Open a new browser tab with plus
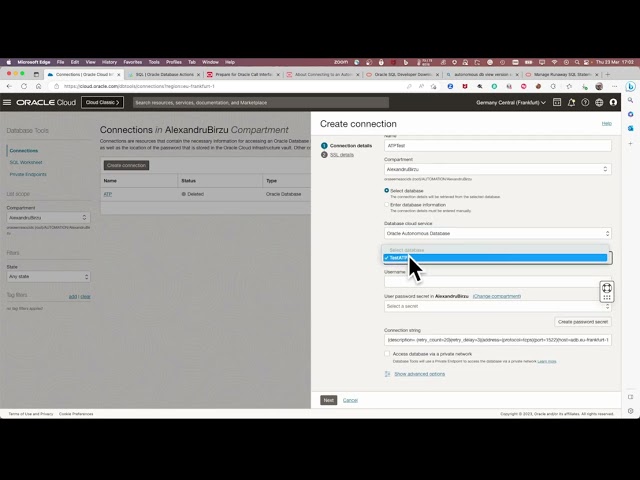 point(607,74)
